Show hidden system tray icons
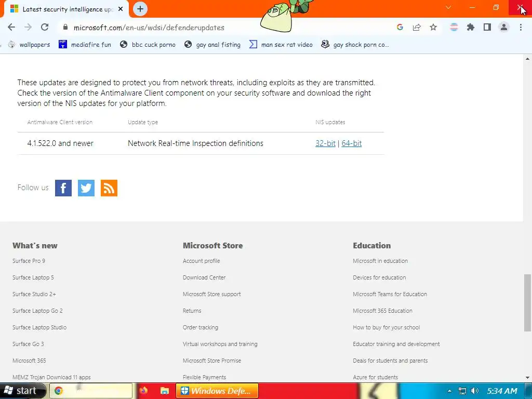532x399 pixels. coord(449,391)
